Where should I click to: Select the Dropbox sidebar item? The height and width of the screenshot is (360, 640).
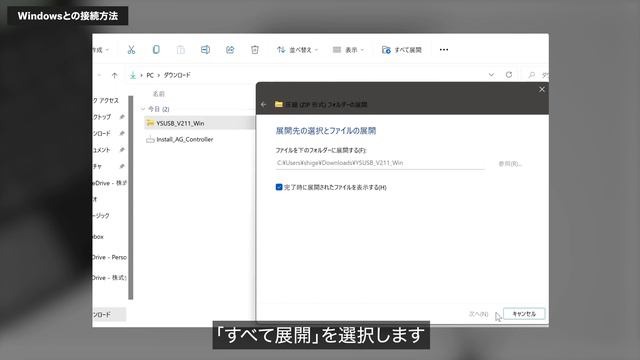(99, 237)
